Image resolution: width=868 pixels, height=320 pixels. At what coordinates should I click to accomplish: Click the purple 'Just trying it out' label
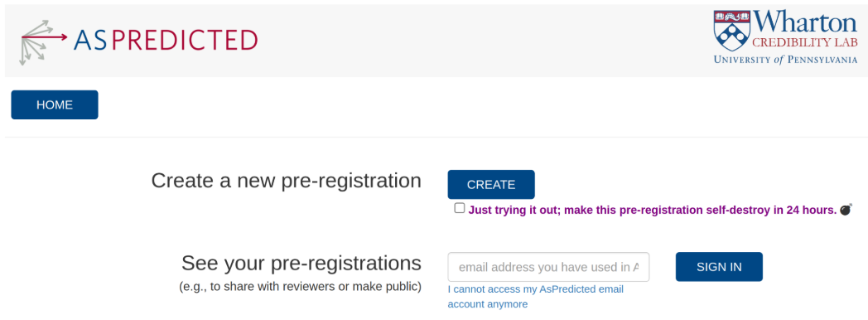coord(652,211)
